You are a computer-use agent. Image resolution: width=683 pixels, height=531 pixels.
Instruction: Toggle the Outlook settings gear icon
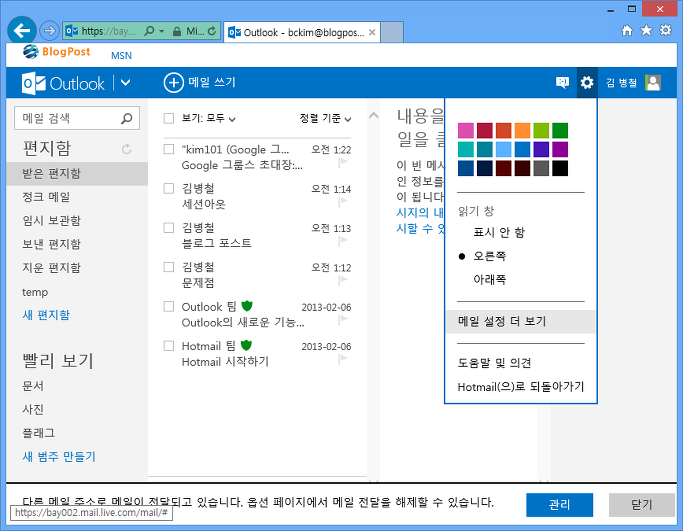point(587,82)
